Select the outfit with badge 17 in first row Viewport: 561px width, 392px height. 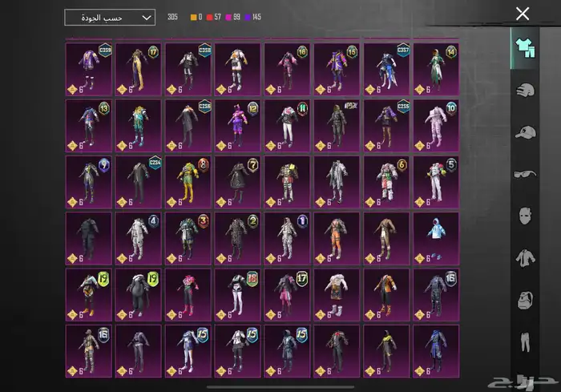139,69
